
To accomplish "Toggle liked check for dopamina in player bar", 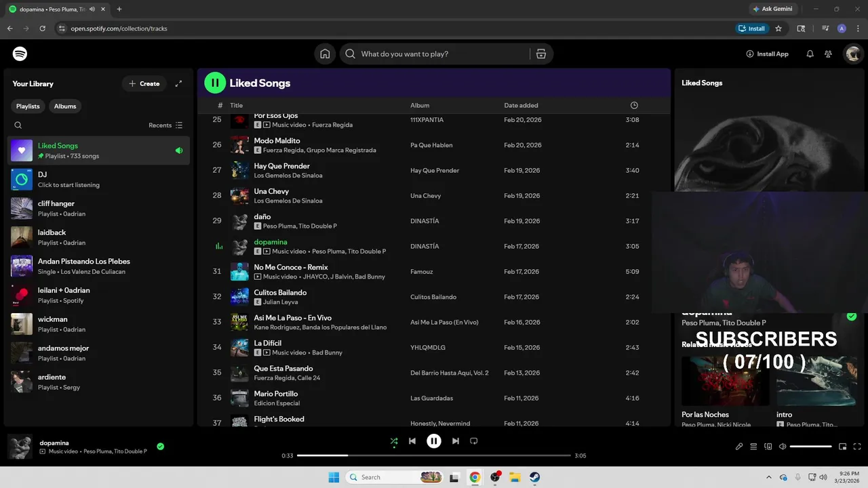I will point(161,447).
